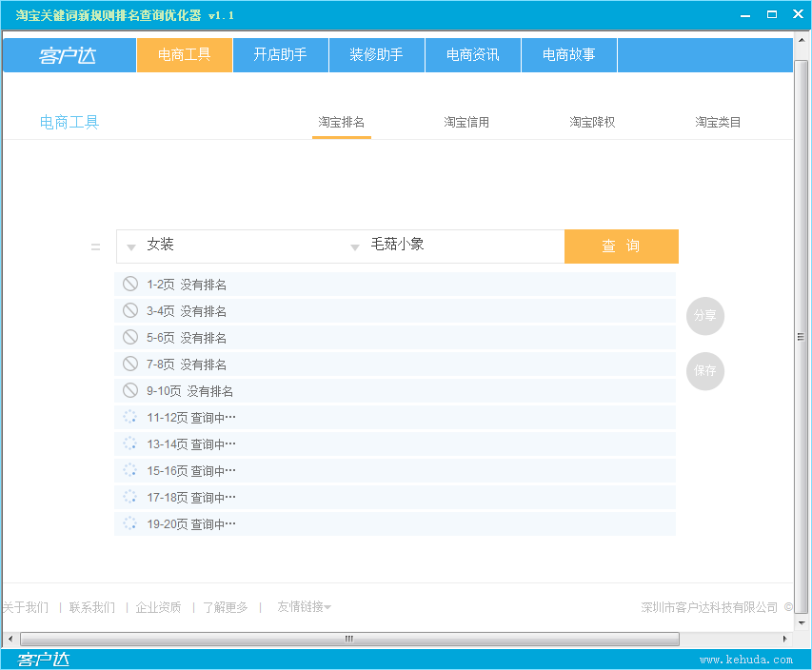Click the 客户达 logo in the navigation bar
The width and height of the screenshot is (812, 670).
point(69,55)
